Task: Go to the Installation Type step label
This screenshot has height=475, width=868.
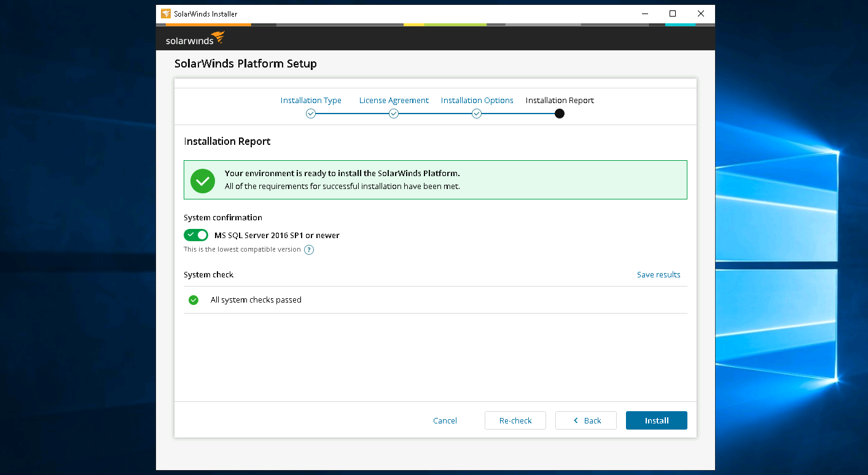Action: (311, 100)
